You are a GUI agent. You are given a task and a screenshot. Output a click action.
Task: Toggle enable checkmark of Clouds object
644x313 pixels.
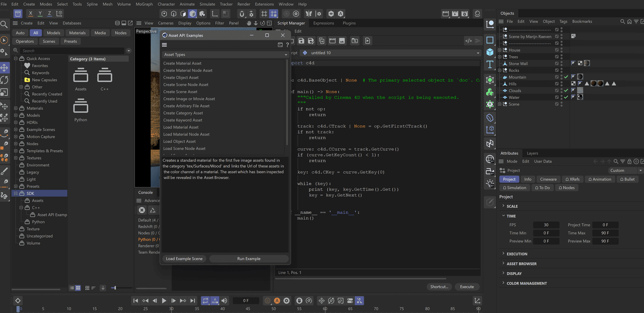tap(566, 91)
